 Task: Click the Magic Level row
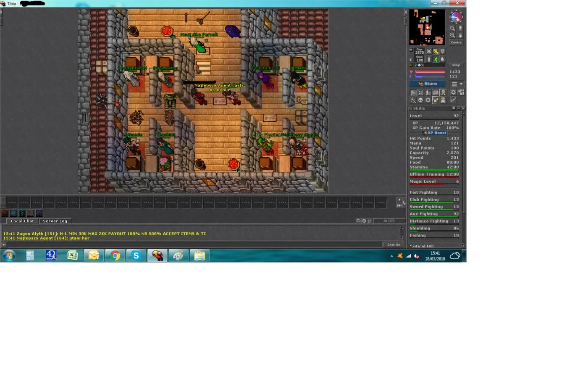tap(434, 181)
